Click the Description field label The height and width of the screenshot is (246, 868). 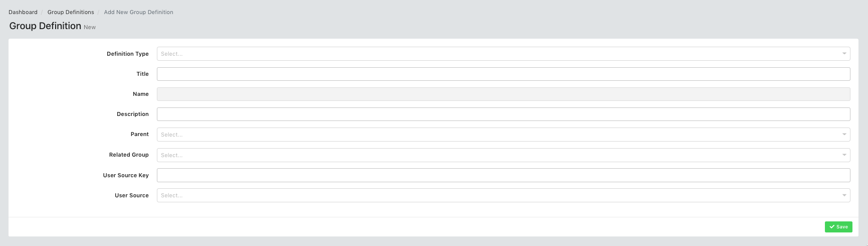click(x=132, y=114)
